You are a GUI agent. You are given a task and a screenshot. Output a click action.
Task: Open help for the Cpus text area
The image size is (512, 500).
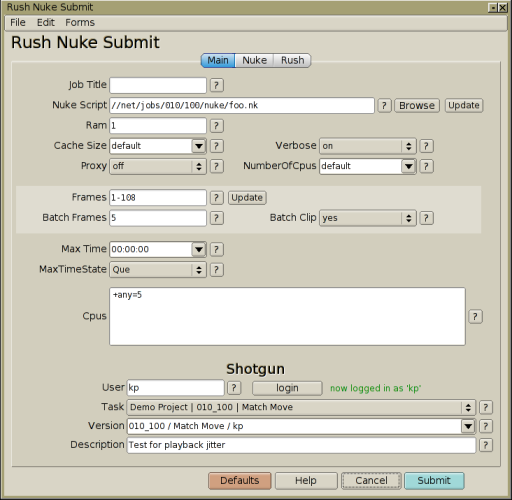click(x=475, y=317)
